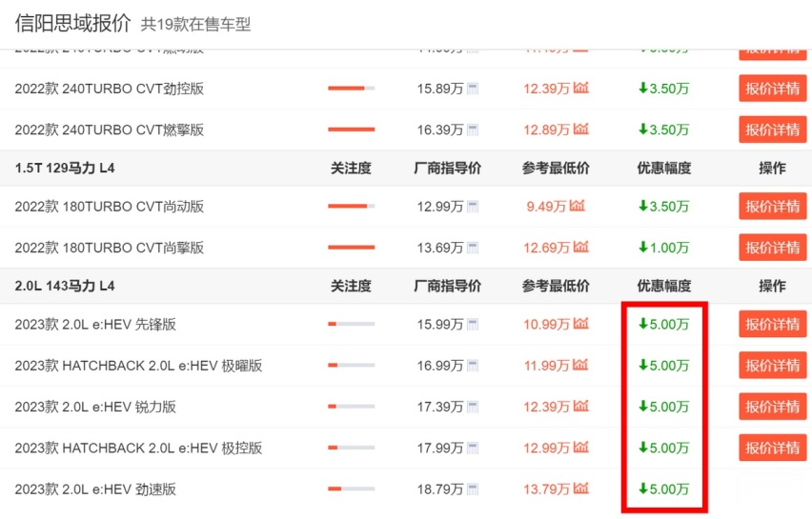Select discount 5.00万 in 先锋版 row
The height and width of the screenshot is (519, 812).
(x=664, y=325)
